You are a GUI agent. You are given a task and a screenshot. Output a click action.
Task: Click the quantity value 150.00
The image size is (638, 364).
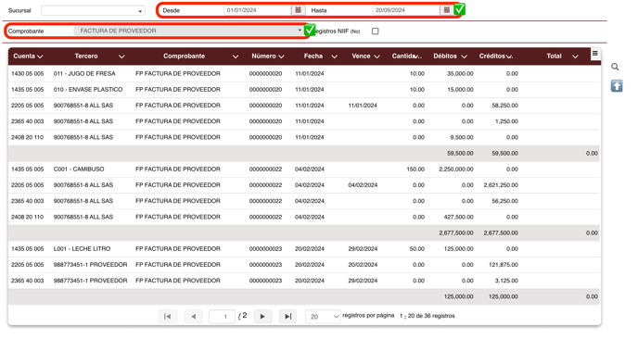[415, 169]
